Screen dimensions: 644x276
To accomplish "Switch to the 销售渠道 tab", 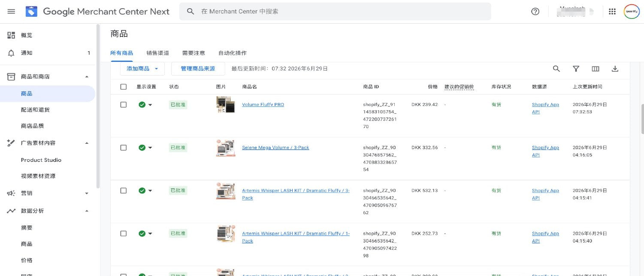I will tap(157, 53).
